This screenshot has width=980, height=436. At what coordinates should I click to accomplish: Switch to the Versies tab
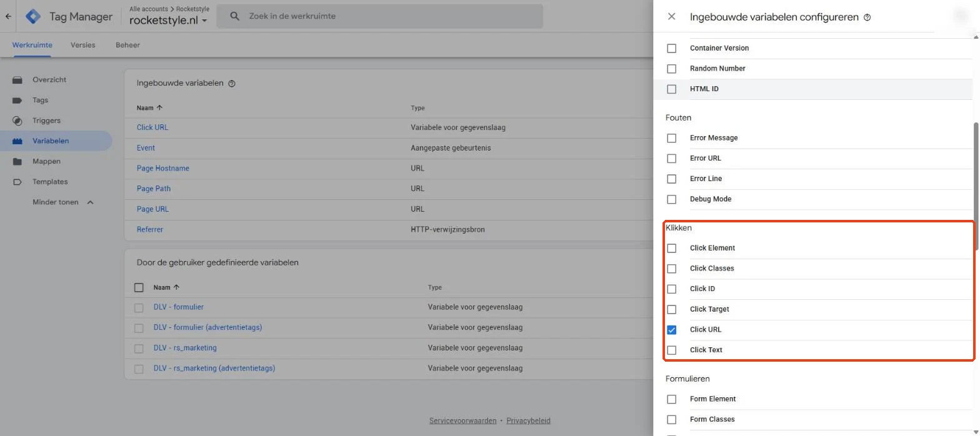tap(83, 45)
